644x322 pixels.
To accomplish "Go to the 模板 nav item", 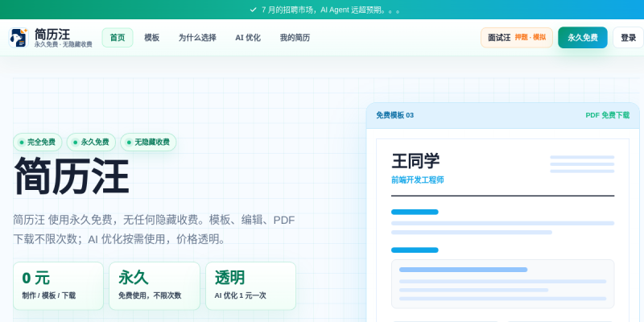I will [151, 38].
